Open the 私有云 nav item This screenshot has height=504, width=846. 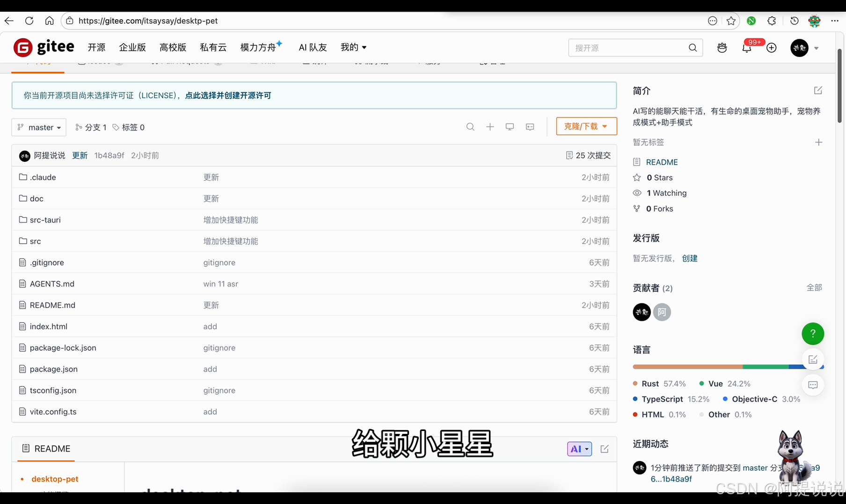[213, 47]
